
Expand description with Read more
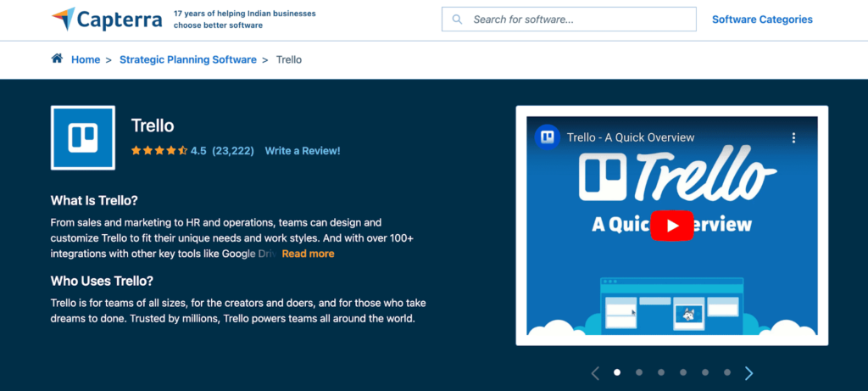coord(309,254)
